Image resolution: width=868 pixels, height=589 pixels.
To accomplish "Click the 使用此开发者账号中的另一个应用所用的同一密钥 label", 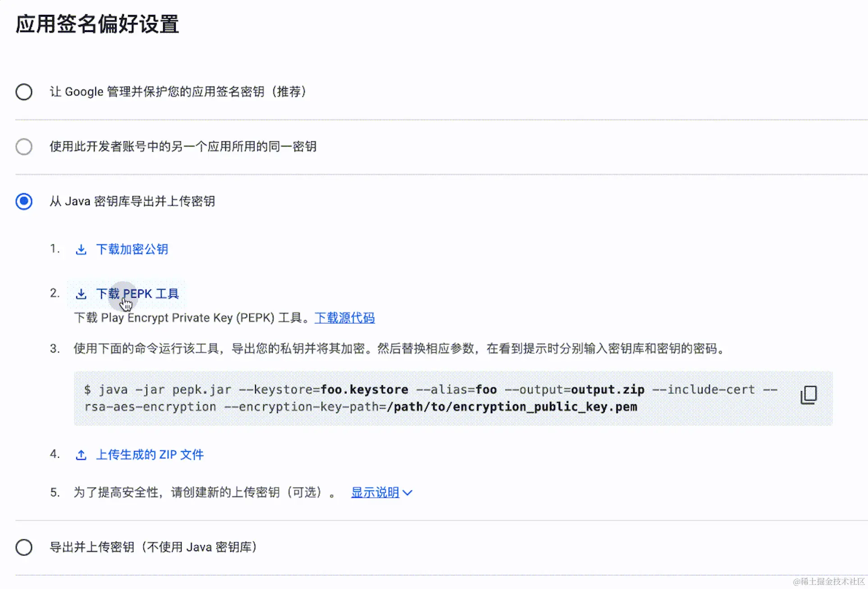I will point(183,147).
